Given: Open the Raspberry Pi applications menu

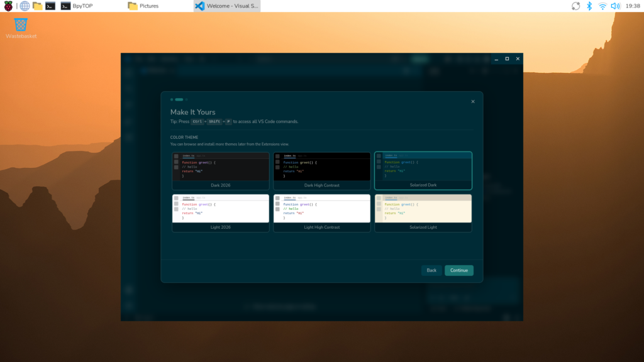Looking at the screenshot, I should pos(8,6).
